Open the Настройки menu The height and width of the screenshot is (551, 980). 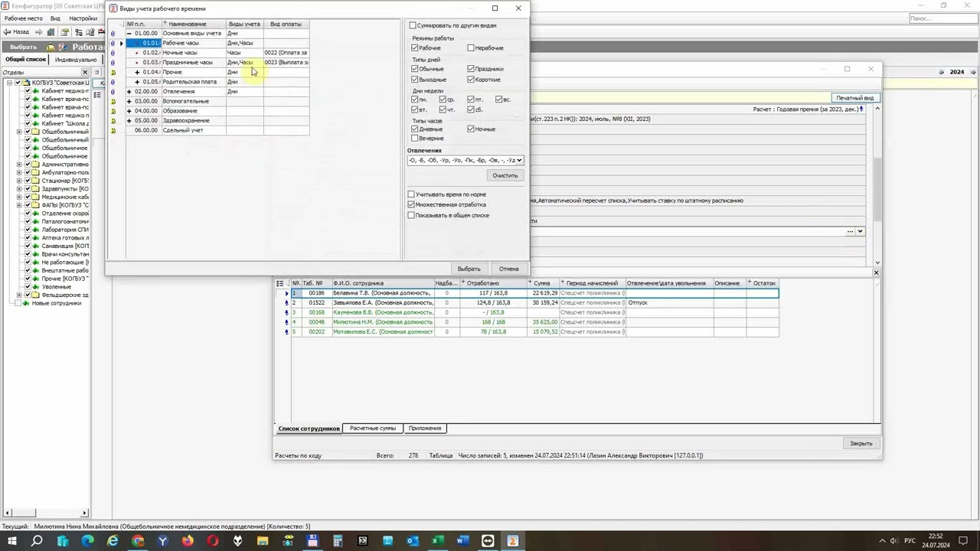[83, 18]
